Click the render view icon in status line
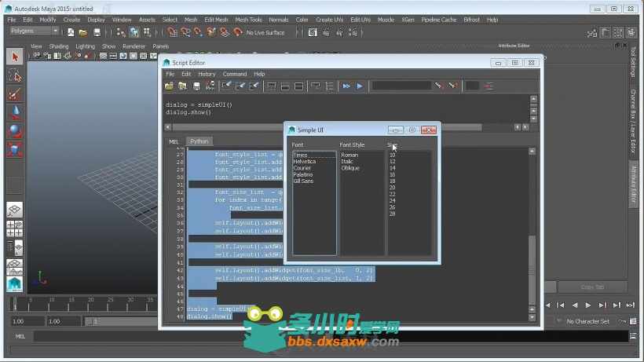644x362 pixels. pyautogui.click(x=313, y=32)
